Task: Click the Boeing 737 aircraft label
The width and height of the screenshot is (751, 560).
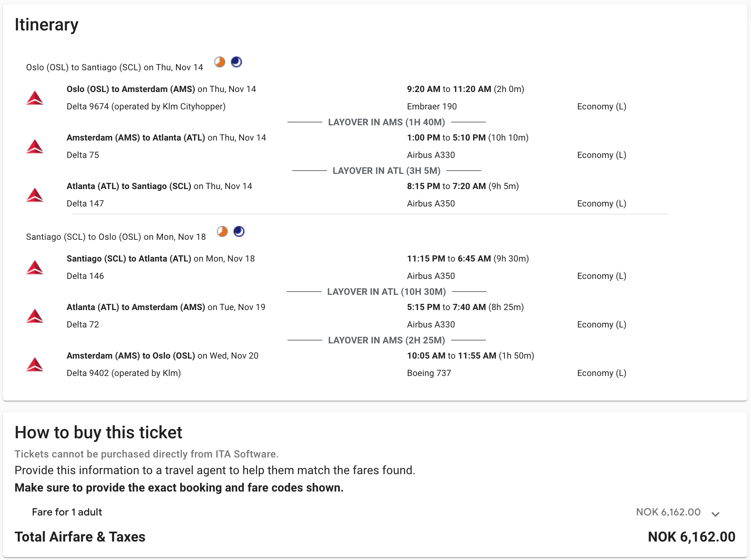Action: 429,373
